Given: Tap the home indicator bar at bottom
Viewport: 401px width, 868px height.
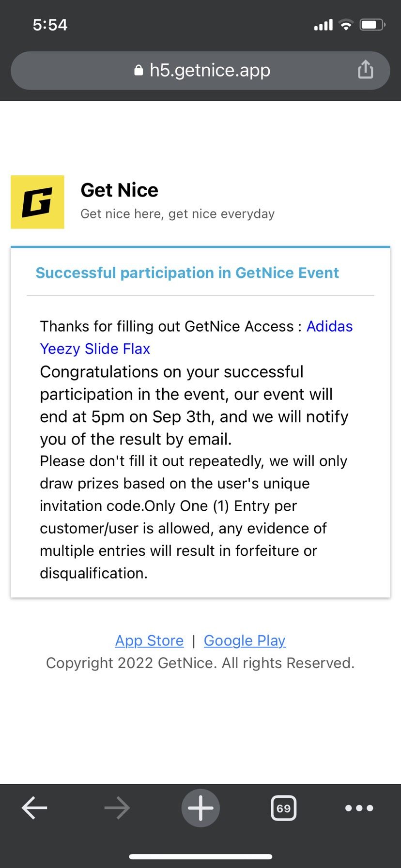Looking at the screenshot, I should (200, 857).
